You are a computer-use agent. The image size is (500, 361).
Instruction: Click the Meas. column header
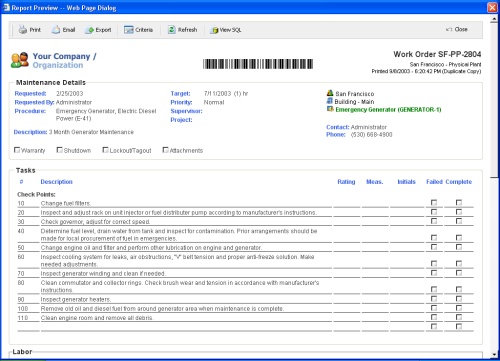click(x=375, y=182)
